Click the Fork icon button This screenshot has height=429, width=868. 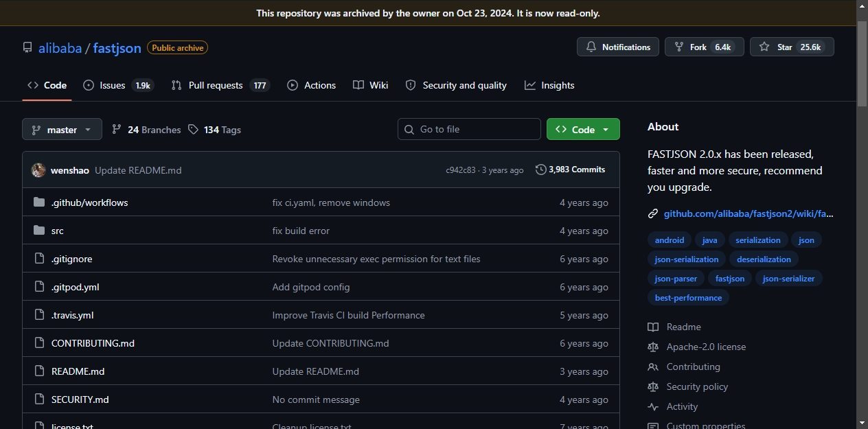tap(679, 47)
